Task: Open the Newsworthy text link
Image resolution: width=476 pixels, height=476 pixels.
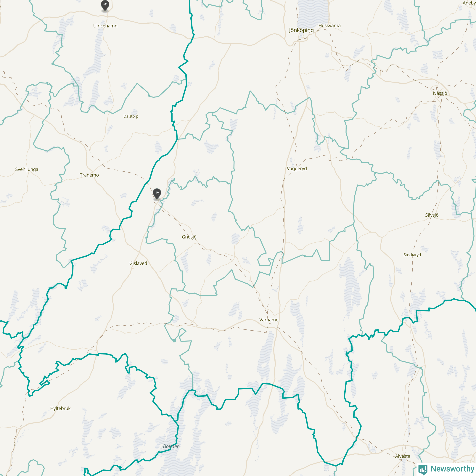Action: 452,468
